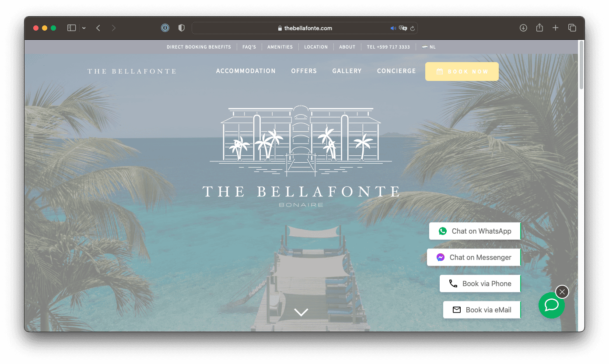Show downloads in Safari toolbar
This screenshot has width=609, height=364.
[523, 28]
